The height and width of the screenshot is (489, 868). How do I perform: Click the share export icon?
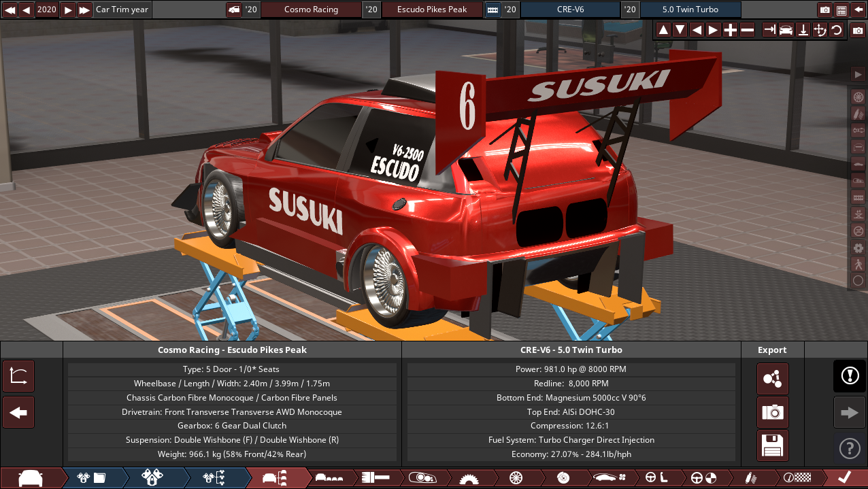pyautogui.click(x=773, y=379)
